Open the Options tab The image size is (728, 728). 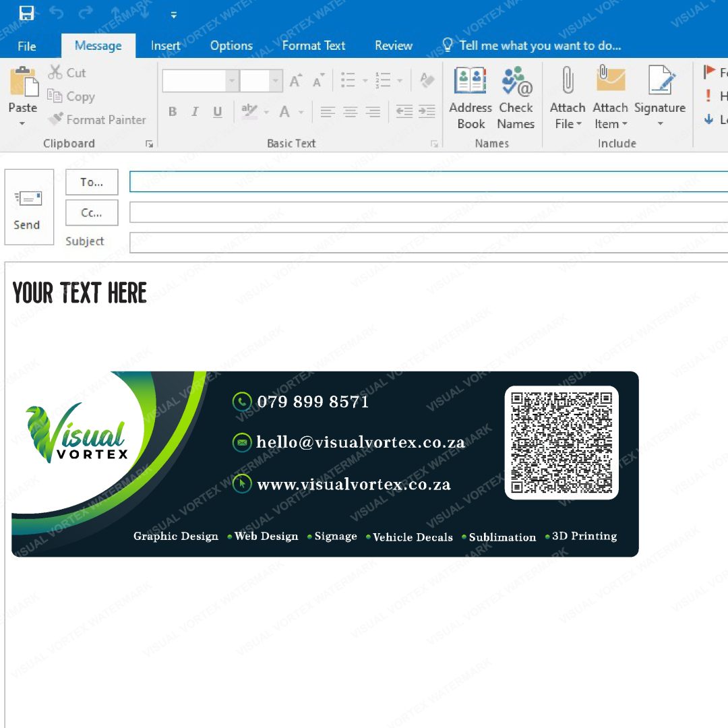point(231,46)
